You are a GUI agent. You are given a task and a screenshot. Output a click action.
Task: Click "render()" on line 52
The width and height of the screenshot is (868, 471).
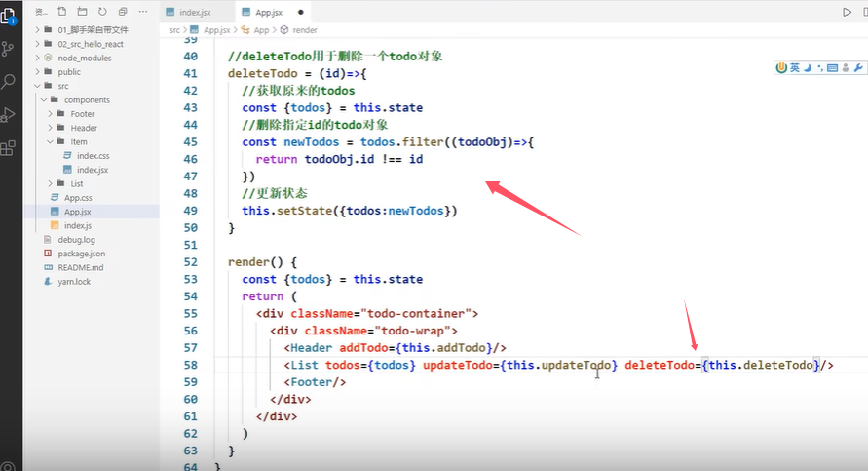[x=256, y=262]
